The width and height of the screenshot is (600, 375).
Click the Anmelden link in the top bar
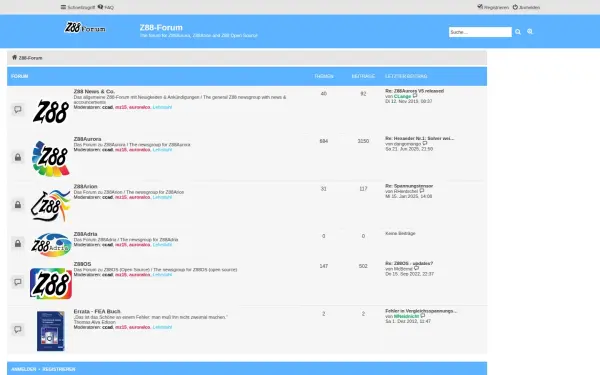526,7
